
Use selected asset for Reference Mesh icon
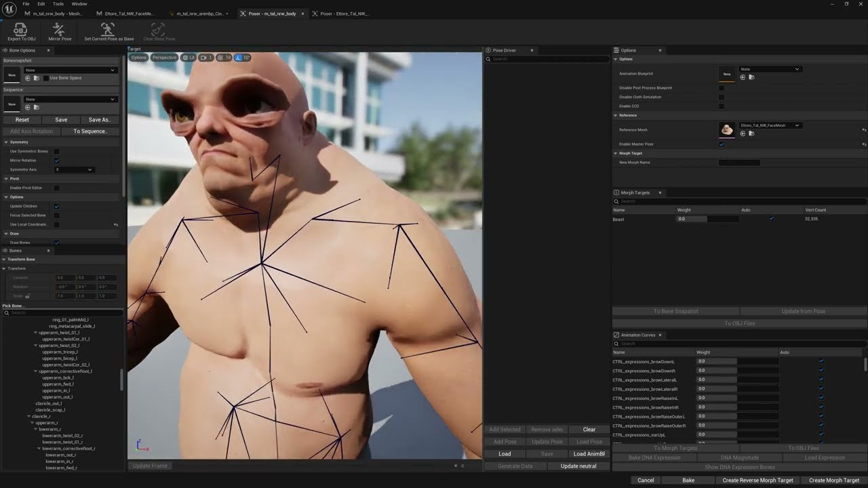743,134
